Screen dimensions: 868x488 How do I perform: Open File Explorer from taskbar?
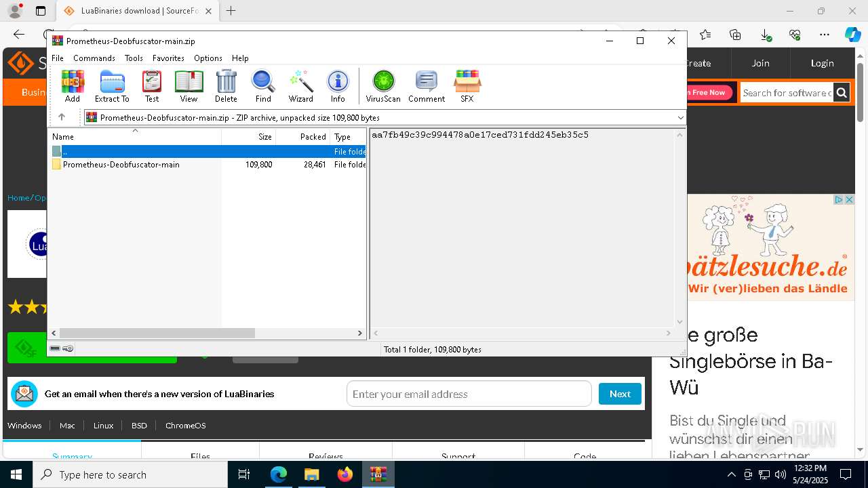(312, 474)
